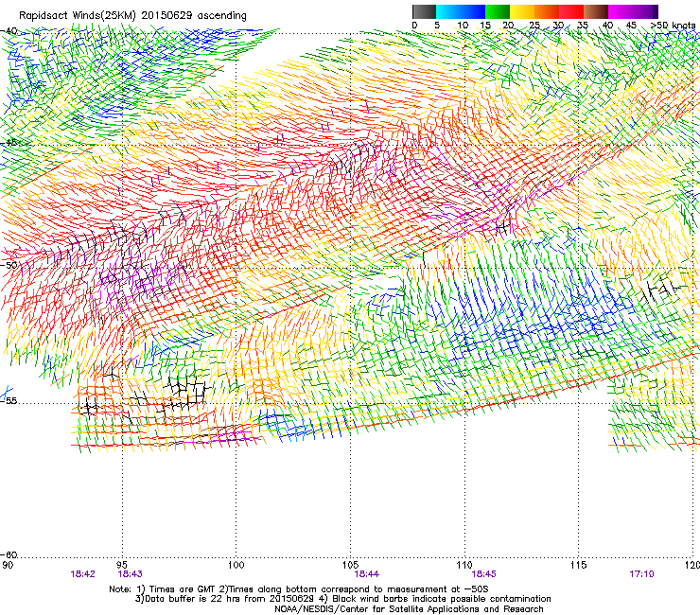
Task: Click the brown 35-40 knots legend swatch
Action: tap(596, 11)
